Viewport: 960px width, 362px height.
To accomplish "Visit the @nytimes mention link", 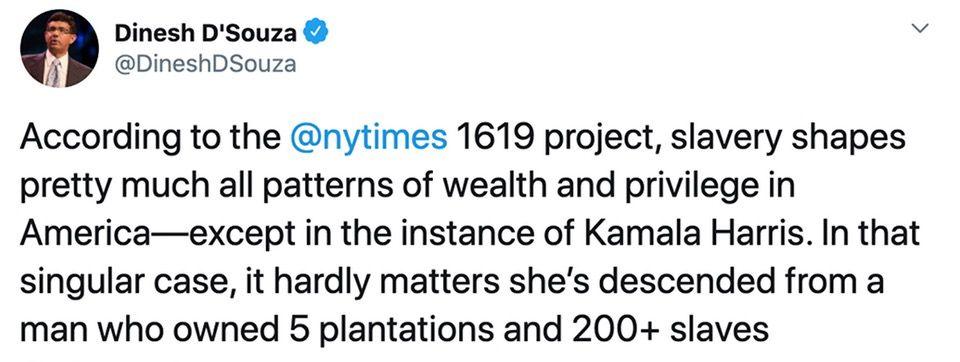I will (x=368, y=140).
